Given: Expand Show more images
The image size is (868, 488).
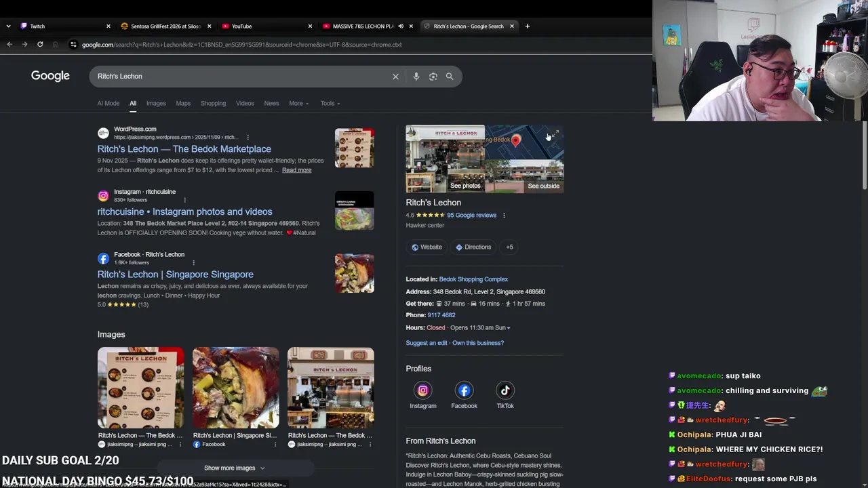Looking at the screenshot, I should [x=235, y=468].
